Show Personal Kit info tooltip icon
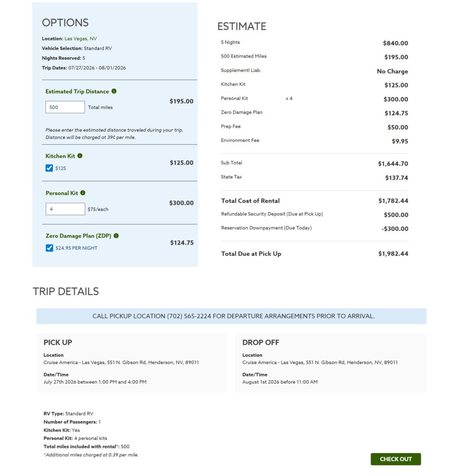The width and height of the screenshot is (451, 476). [x=83, y=193]
